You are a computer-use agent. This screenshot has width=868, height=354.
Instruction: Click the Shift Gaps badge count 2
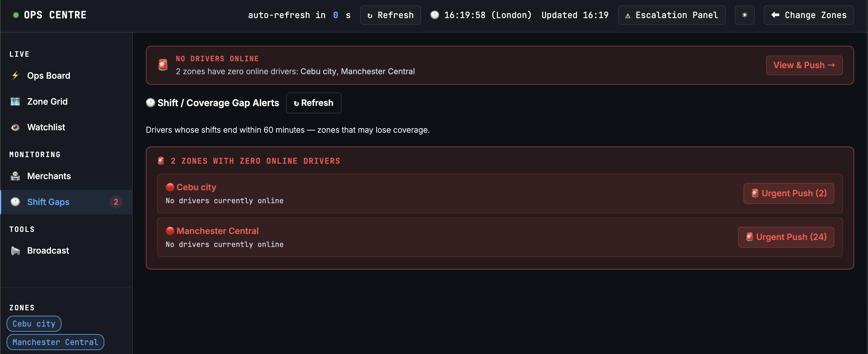(116, 202)
